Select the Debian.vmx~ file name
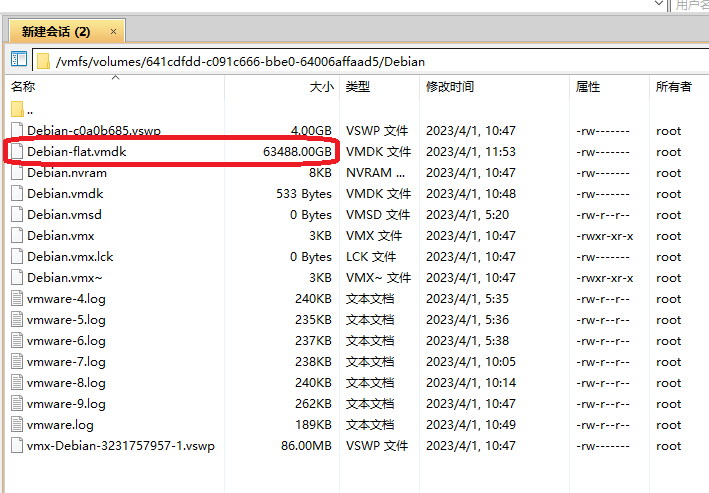The height and width of the screenshot is (493, 709). (x=65, y=277)
